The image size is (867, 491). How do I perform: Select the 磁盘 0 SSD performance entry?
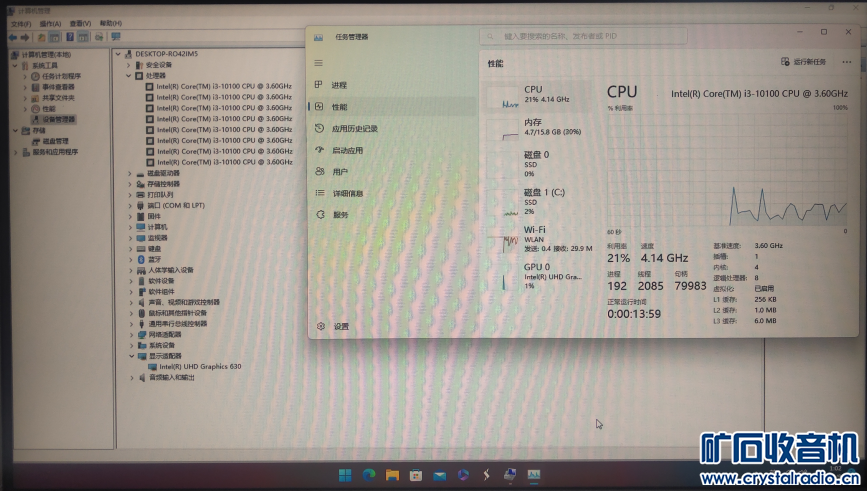point(537,164)
